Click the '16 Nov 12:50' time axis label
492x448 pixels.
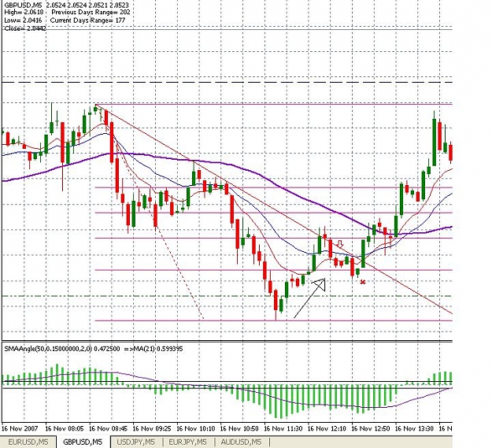click(x=371, y=428)
